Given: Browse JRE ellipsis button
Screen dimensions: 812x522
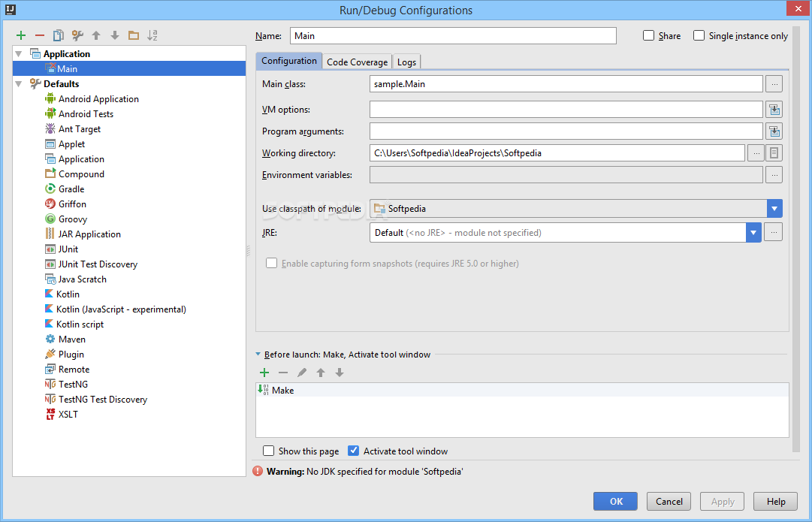Looking at the screenshot, I should [773, 233].
